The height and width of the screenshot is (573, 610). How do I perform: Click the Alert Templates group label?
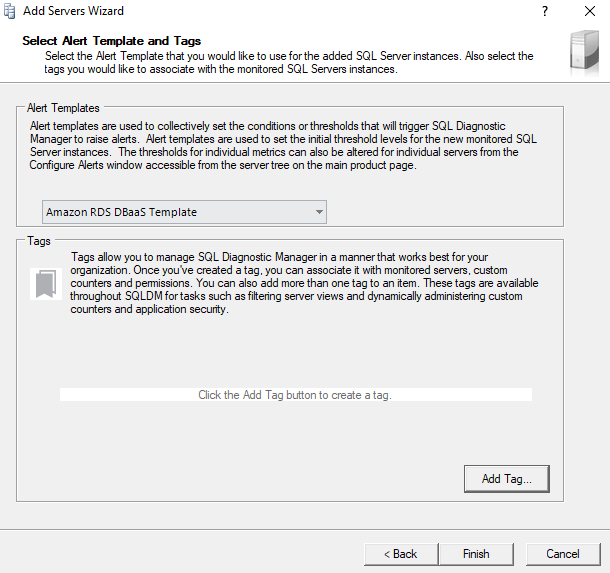point(64,106)
